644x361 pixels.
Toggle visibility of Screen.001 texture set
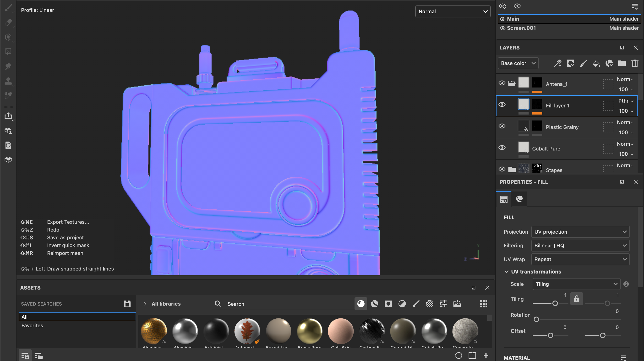click(x=502, y=28)
